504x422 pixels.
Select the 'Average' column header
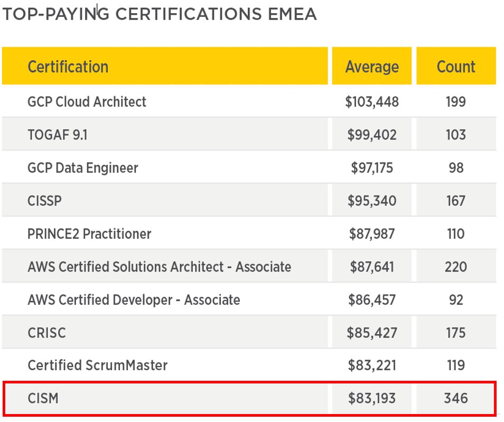click(372, 66)
